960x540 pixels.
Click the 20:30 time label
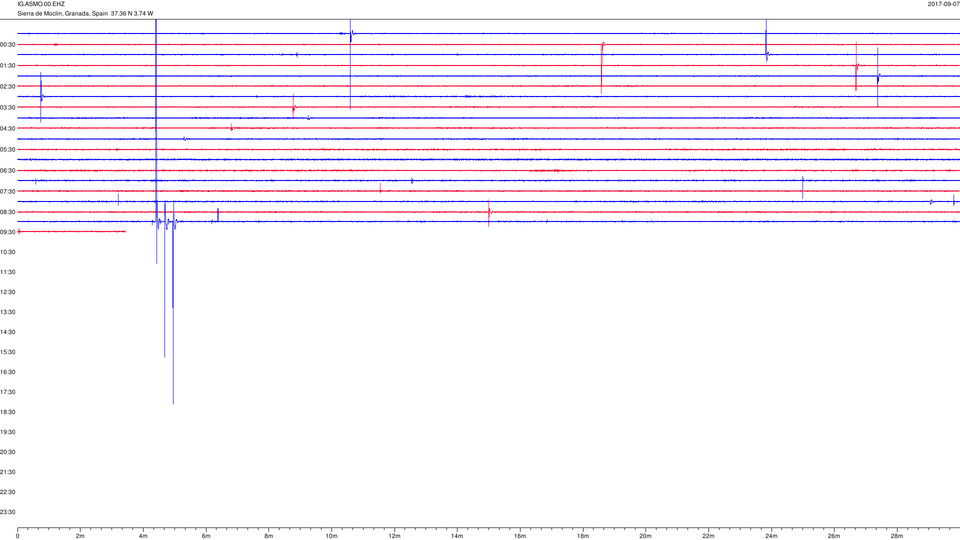(7, 452)
